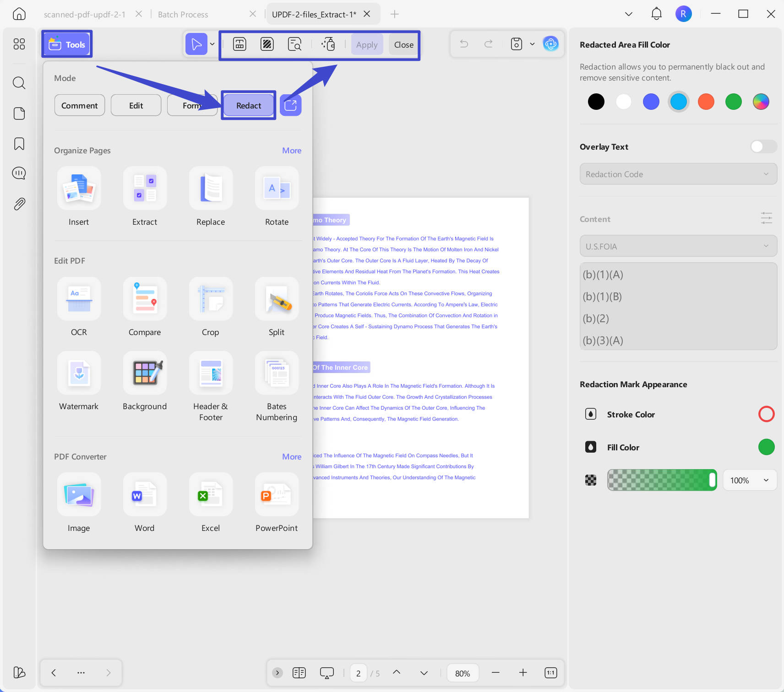Select the cursor pointer tool
The width and height of the screenshot is (784, 692).
point(196,44)
